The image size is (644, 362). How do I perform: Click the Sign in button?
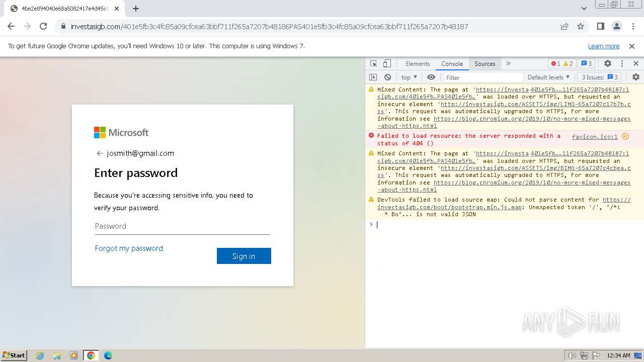pos(244,256)
